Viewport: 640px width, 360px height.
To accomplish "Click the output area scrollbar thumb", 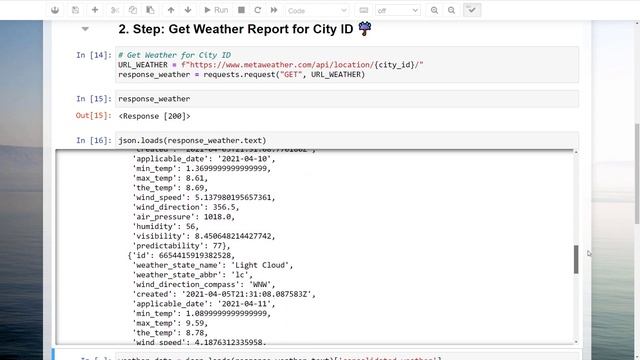I will click(x=576, y=260).
